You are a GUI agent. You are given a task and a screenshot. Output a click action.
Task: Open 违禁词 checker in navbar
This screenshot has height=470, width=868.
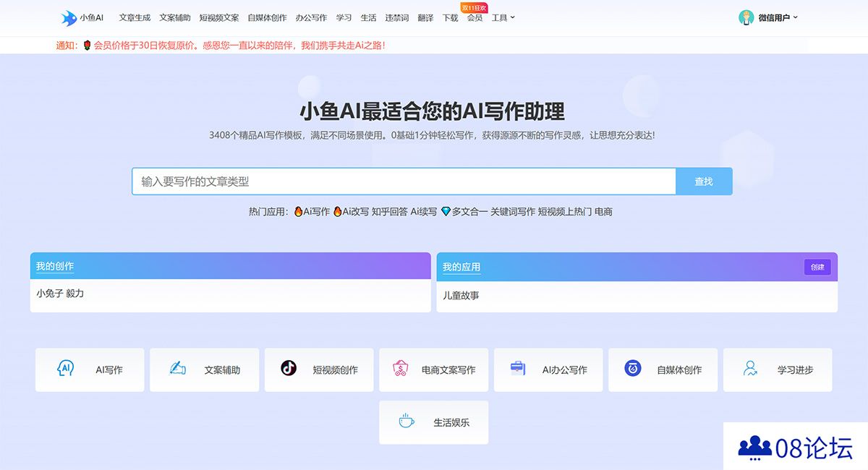pos(396,18)
